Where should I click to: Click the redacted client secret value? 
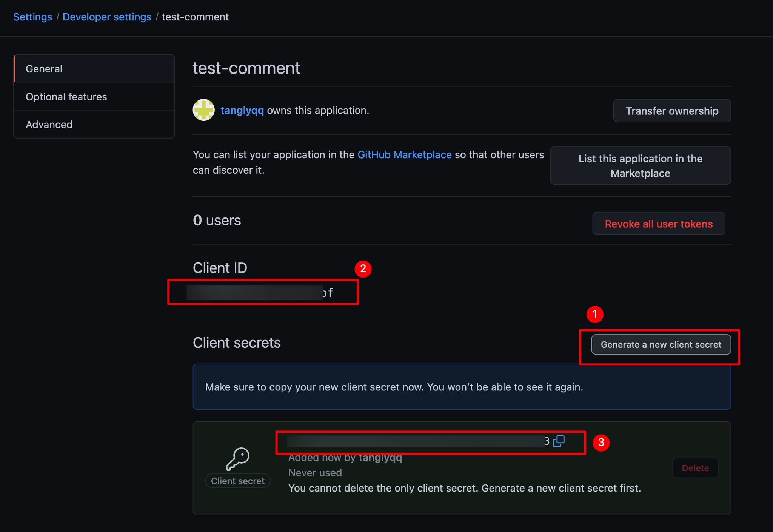(418, 441)
